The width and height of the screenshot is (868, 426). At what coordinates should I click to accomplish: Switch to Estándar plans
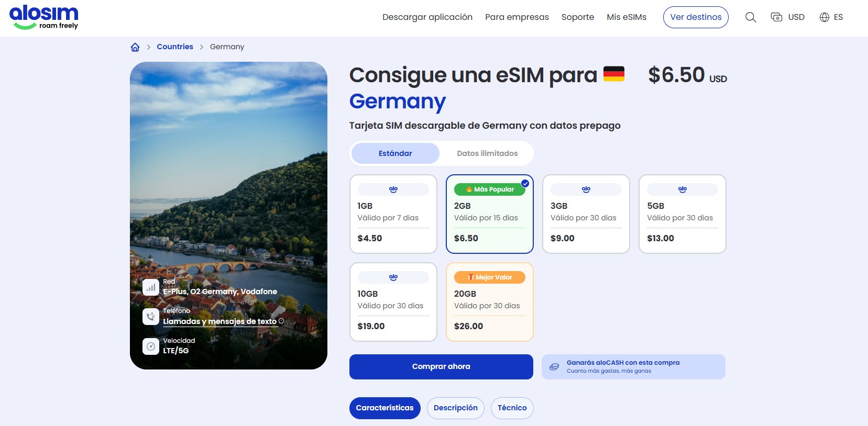click(x=395, y=153)
